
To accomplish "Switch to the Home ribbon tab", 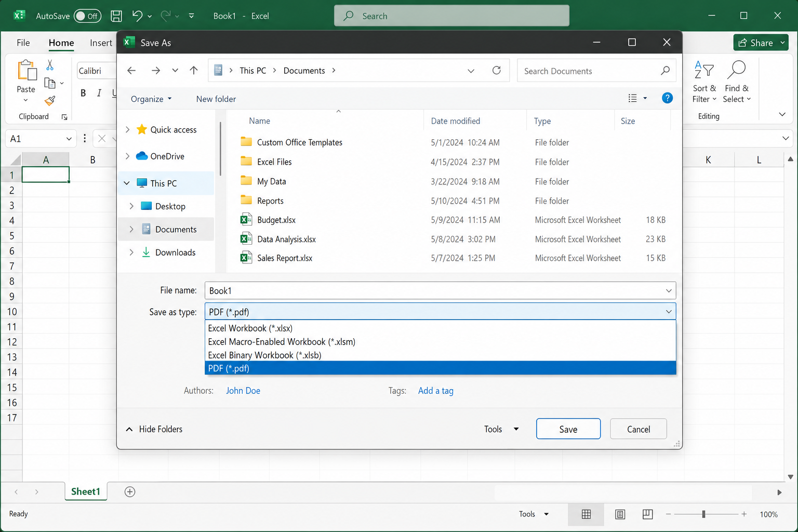I will 61,43.
